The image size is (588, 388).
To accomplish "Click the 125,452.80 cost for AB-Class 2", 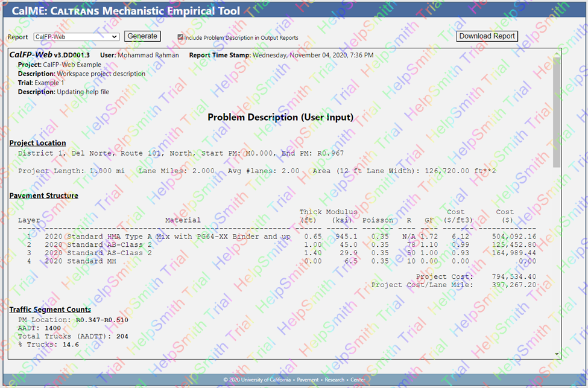I will (514, 244).
